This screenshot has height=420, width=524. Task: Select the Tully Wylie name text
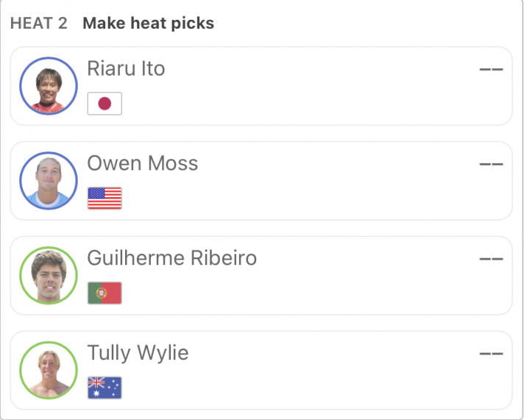(x=138, y=353)
